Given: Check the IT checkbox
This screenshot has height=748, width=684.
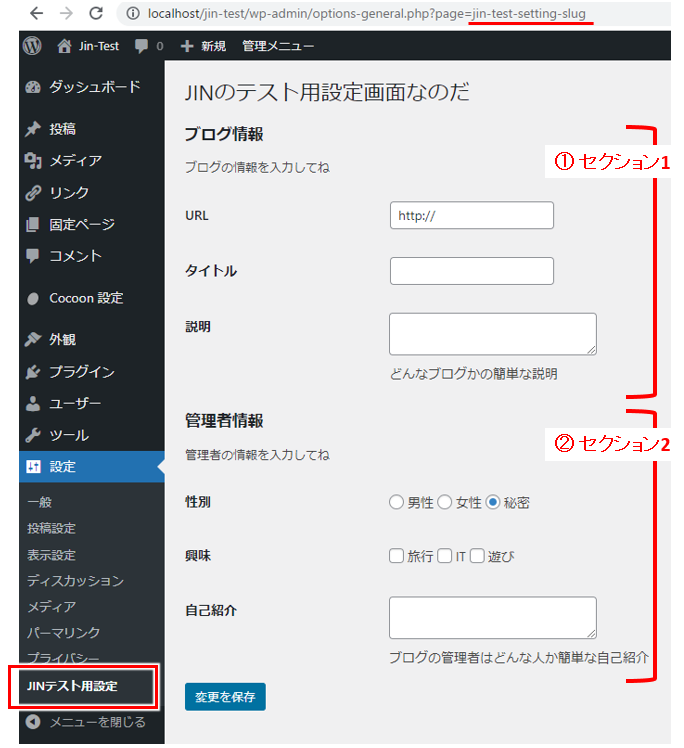Looking at the screenshot, I should (x=445, y=556).
